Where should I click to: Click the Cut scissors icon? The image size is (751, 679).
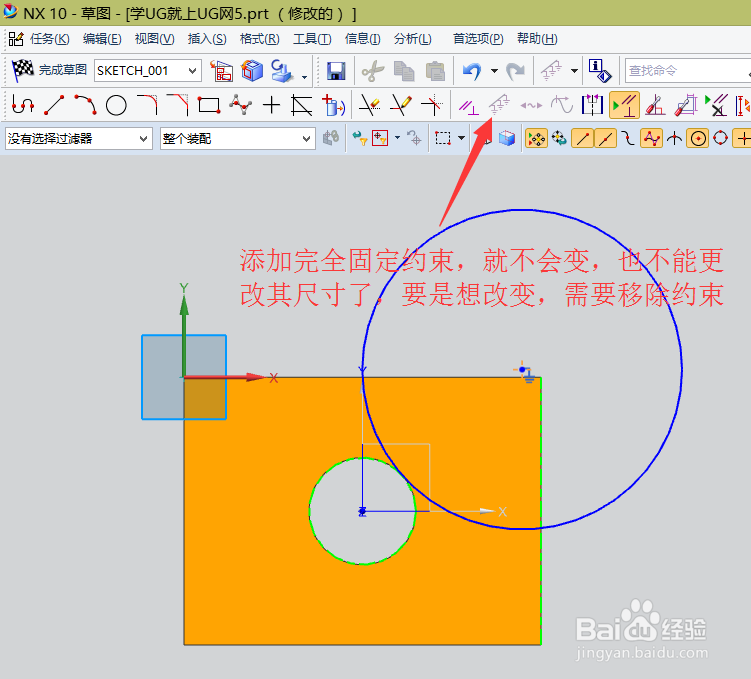tap(373, 71)
